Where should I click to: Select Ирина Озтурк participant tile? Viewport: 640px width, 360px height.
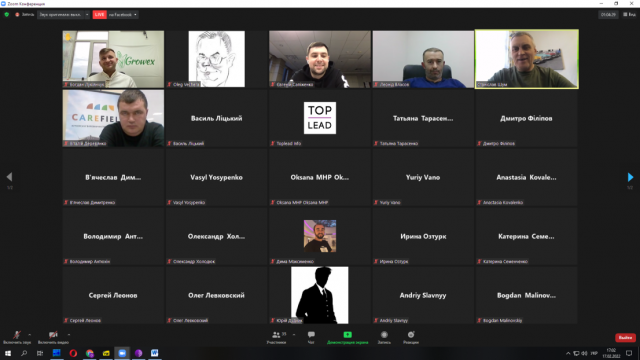(423, 236)
